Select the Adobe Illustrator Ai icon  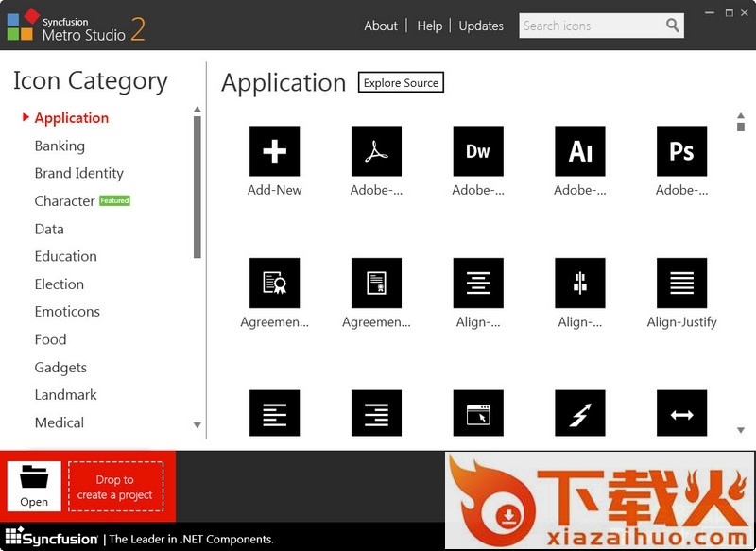tap(579, 151)
